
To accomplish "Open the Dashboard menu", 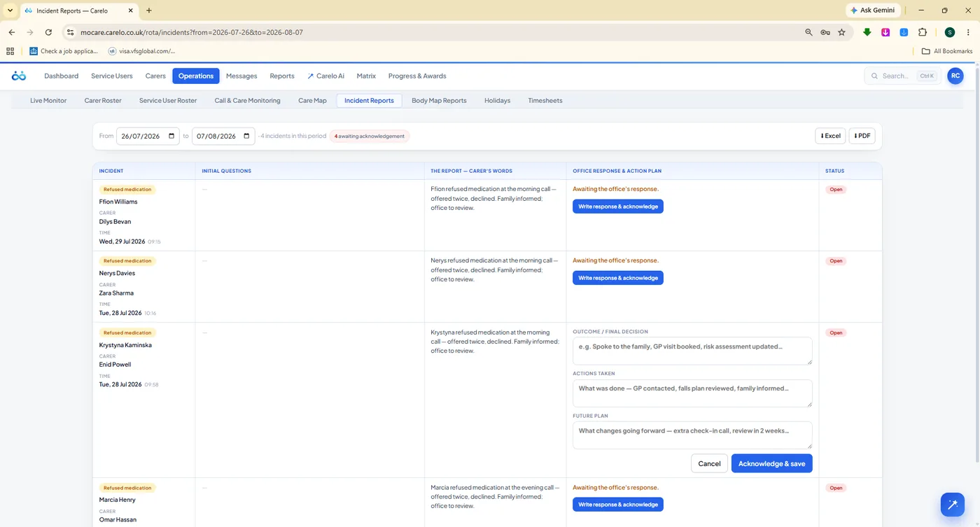I will click(x=62, y=76).
